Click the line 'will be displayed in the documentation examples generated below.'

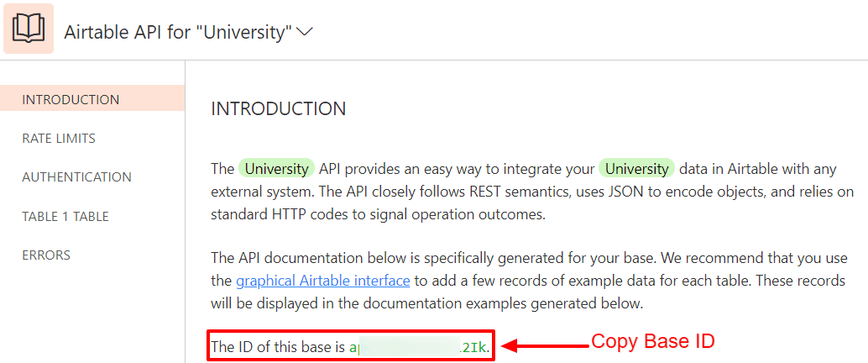pyautogui.click(x=428, y=303)
